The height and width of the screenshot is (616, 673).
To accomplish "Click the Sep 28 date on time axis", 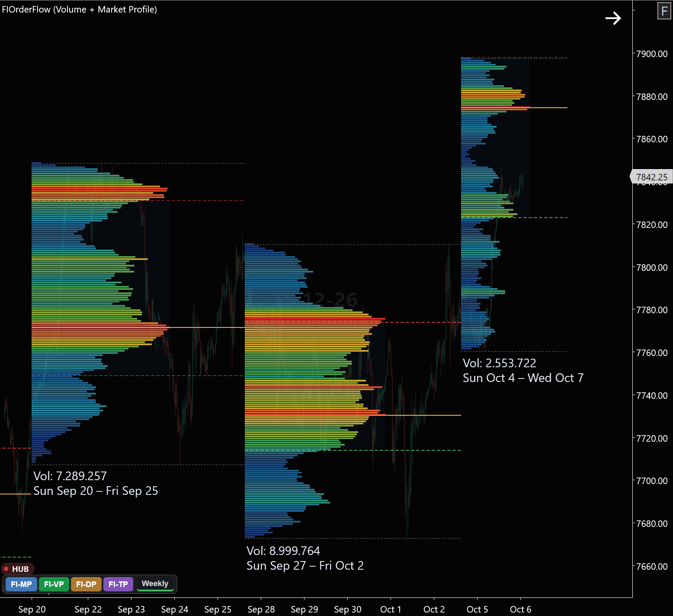I will click(261, 609).
